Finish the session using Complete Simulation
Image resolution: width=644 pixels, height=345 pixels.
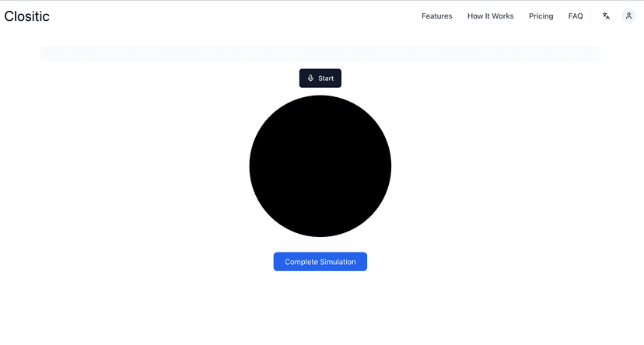pyautogui.click(x=320, y=262)
